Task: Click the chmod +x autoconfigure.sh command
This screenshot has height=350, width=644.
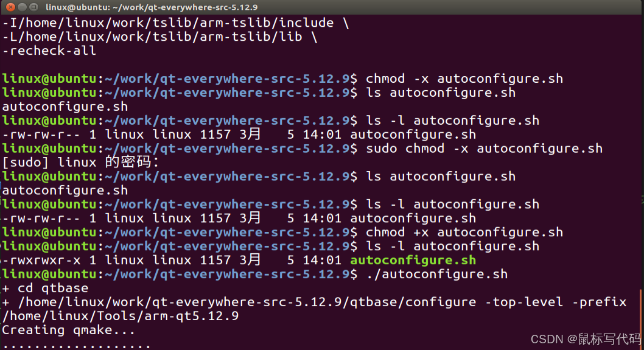Action: point(464,232)
